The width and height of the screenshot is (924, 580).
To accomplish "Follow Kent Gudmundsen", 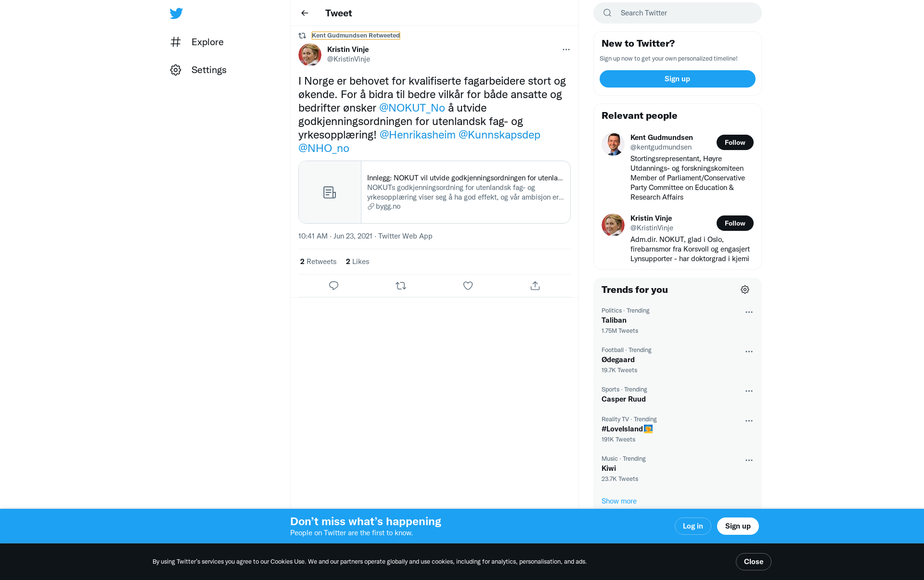I will pos(735,142).
